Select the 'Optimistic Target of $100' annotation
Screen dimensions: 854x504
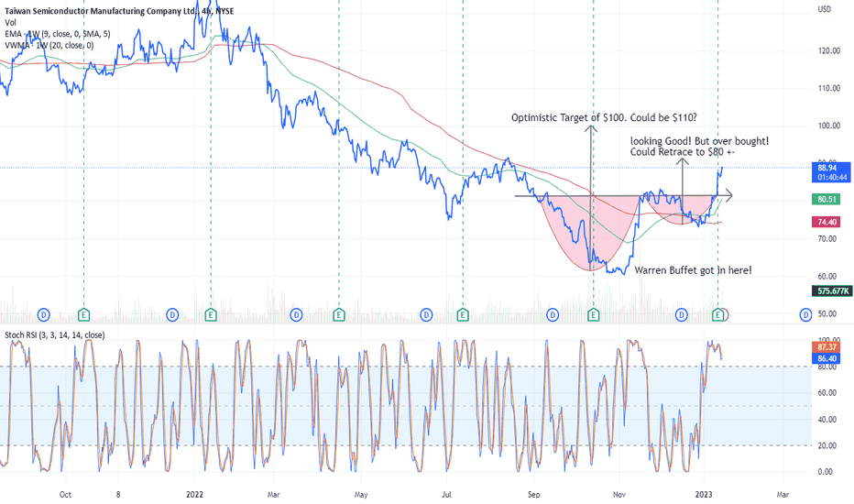click(x=604, y=117)
